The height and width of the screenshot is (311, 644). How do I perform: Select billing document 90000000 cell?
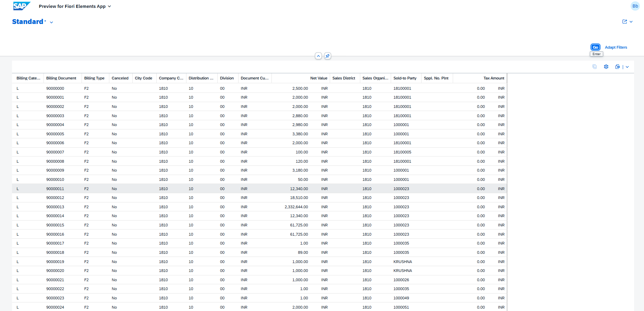coord(55,88)
